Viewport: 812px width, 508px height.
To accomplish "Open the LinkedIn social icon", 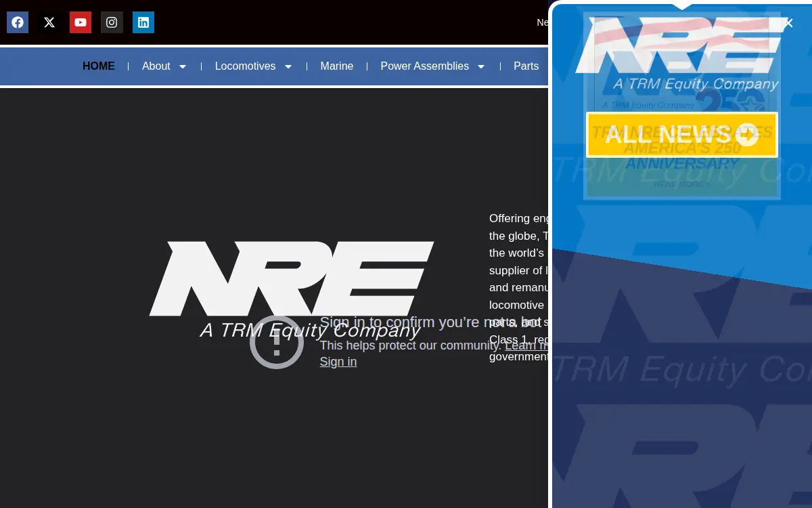I will coord(143,22).
